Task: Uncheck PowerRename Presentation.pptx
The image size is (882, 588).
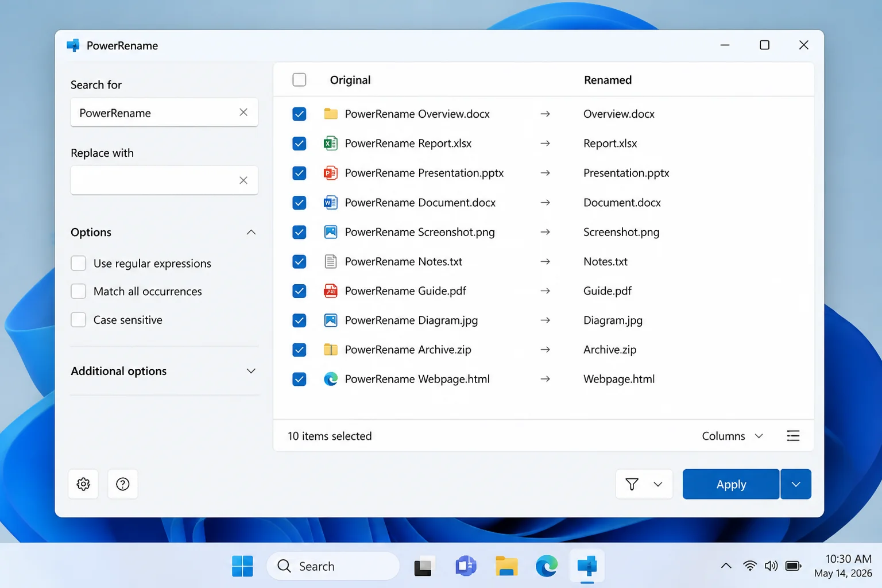Action: click(299, 173)
